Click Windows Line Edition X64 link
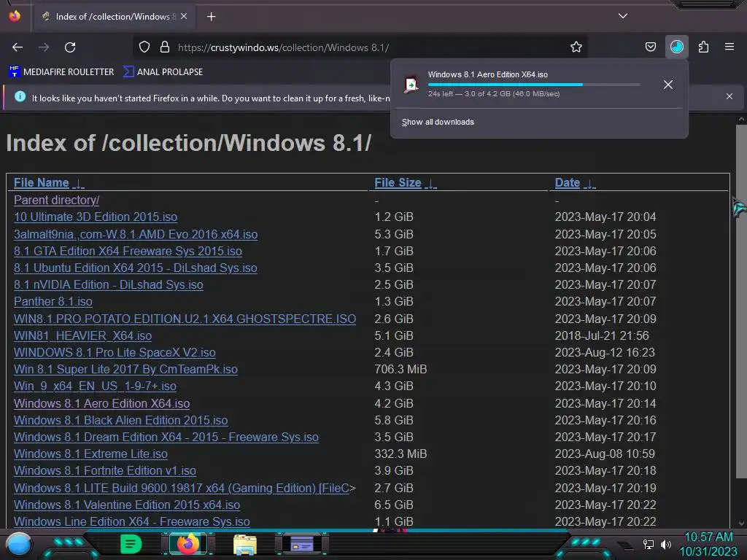This screenshot has width=747, height=560. pyautogui.click(x=131, y=521)
